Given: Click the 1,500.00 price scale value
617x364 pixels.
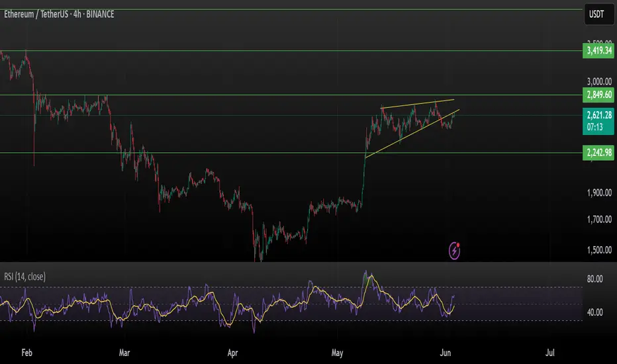Looking at the screenshot, I should [599, 250].
